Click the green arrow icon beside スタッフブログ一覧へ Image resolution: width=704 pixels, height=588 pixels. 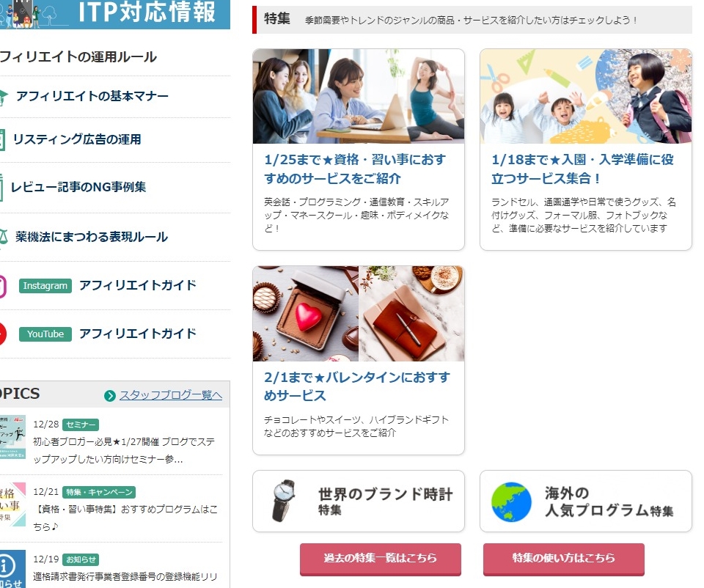109,395
